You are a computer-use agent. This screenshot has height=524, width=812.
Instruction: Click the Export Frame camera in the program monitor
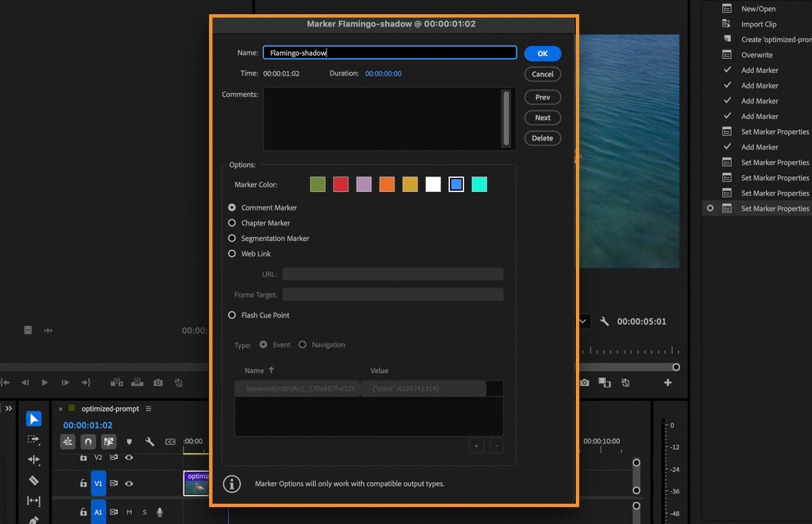click(585, 383)
